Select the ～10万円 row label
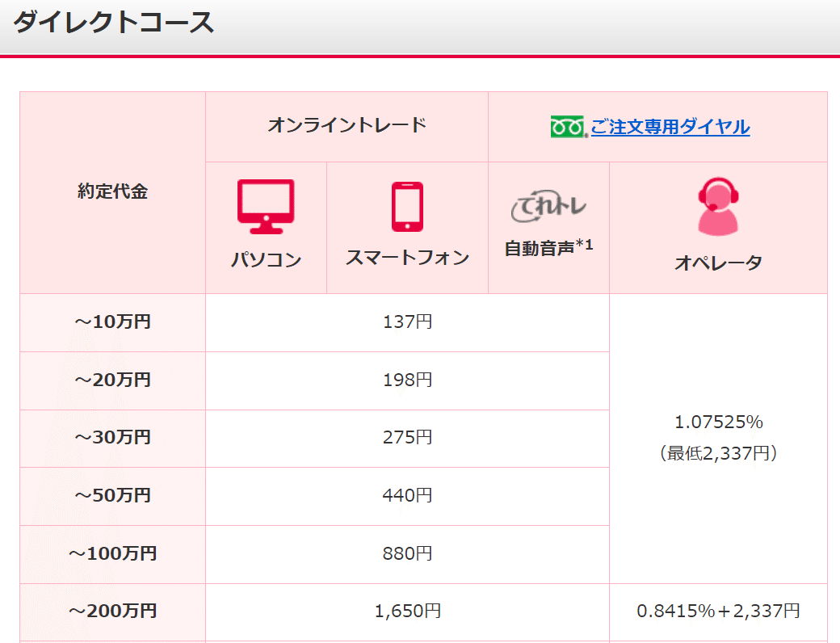840x643 pixels. point(112,321)
